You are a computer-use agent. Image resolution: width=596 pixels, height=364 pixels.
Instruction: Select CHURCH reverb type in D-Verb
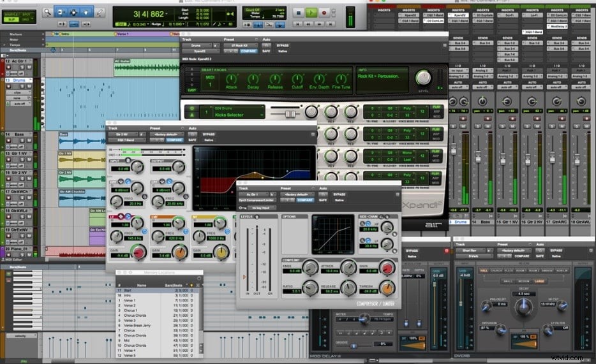[496, 271]
